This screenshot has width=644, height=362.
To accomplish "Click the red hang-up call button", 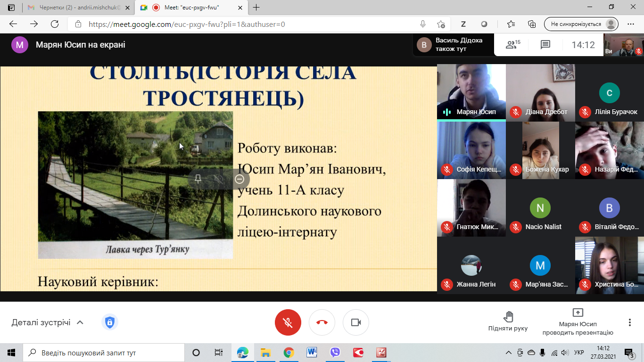I will (322, 322).
